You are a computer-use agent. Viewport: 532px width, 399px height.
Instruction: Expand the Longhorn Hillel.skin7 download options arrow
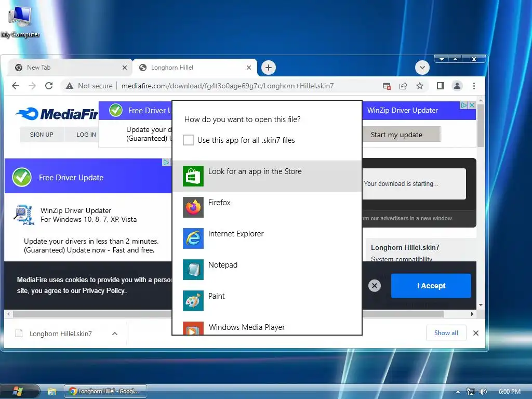tap(115, 334)
